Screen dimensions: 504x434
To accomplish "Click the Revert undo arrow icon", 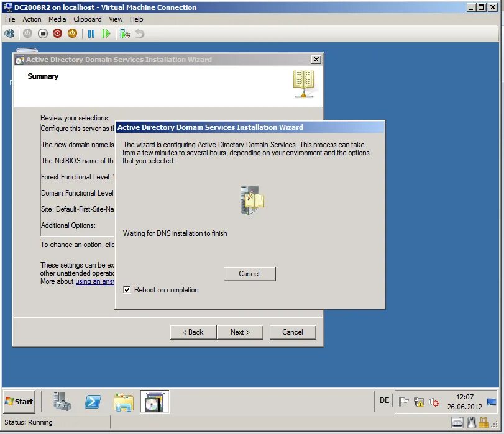I will pyautogui.click(x=139, y=34).
